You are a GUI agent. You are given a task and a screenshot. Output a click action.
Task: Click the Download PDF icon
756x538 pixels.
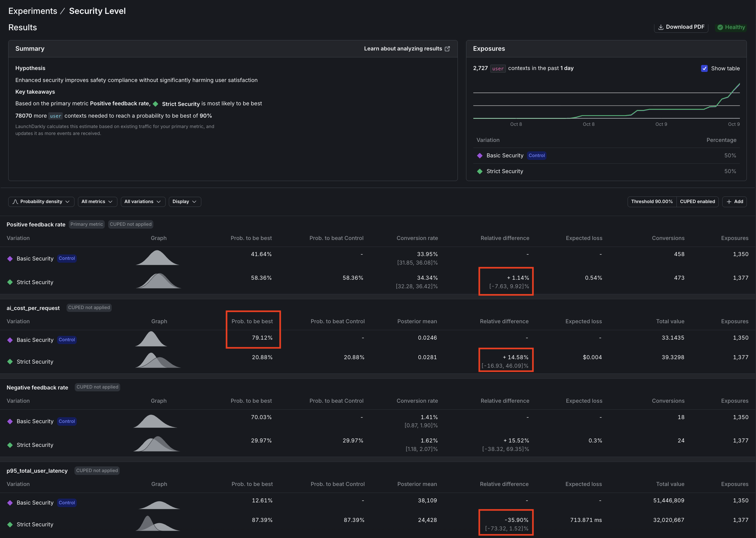pyautogui.click(x=661, y=27)
